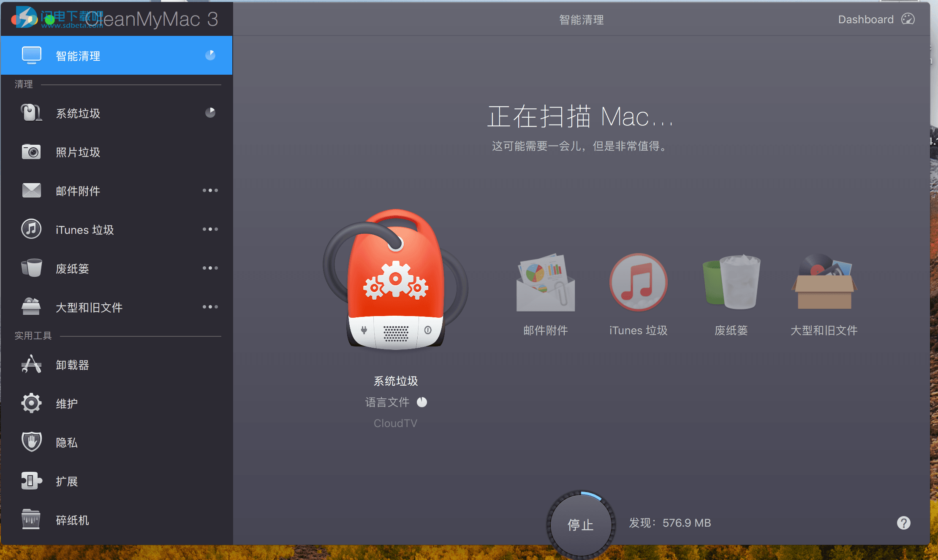Viewport: 938px width, 560px height.
Task: Open the 碎纸机 utility
Action: click(117, 520)
